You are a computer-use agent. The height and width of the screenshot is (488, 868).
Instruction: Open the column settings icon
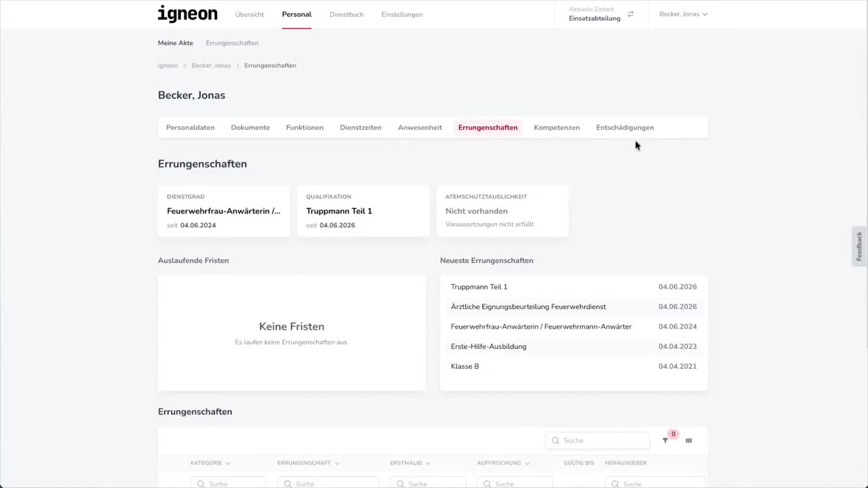688,441
